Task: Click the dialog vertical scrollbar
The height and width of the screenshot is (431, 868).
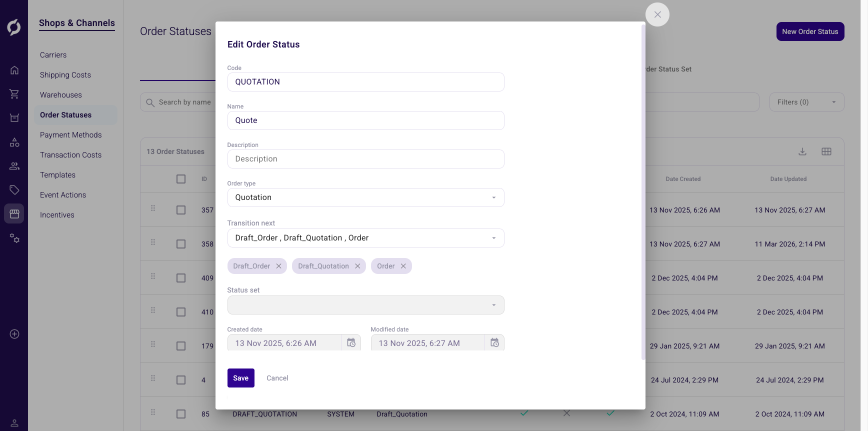Action: coord(643,192)
